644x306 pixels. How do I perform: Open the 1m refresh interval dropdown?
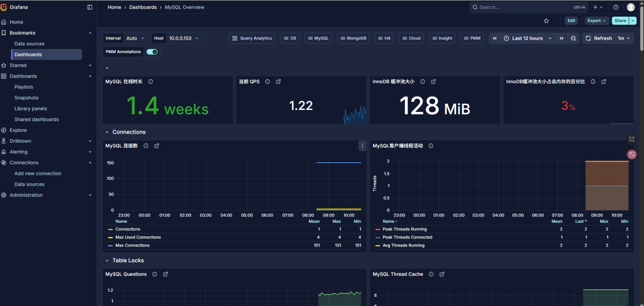tap(624, 38)
